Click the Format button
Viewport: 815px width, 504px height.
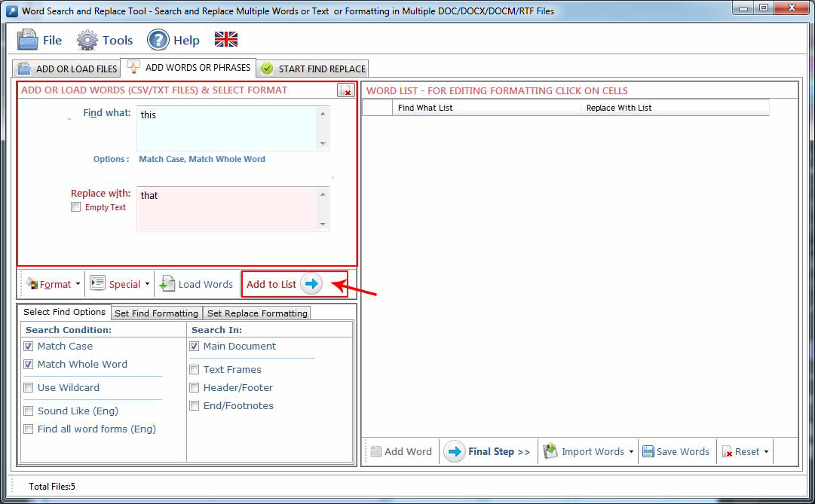pos(49,284)
